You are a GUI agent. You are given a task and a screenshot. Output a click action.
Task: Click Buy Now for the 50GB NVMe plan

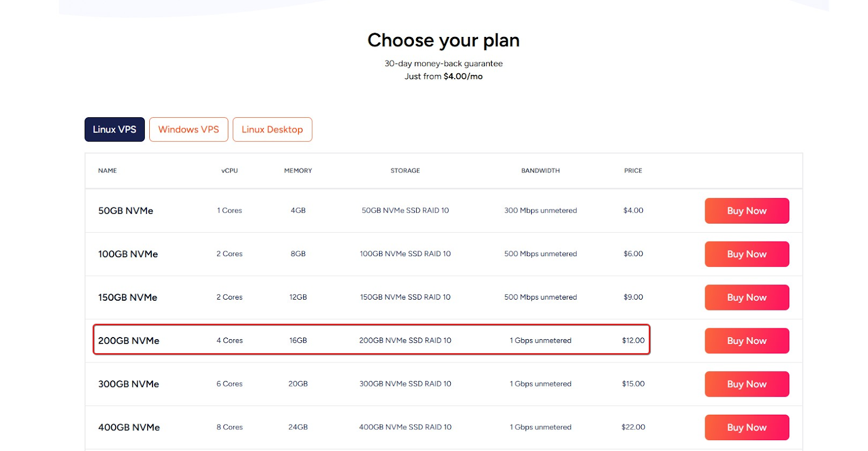[x=746, y=211]
